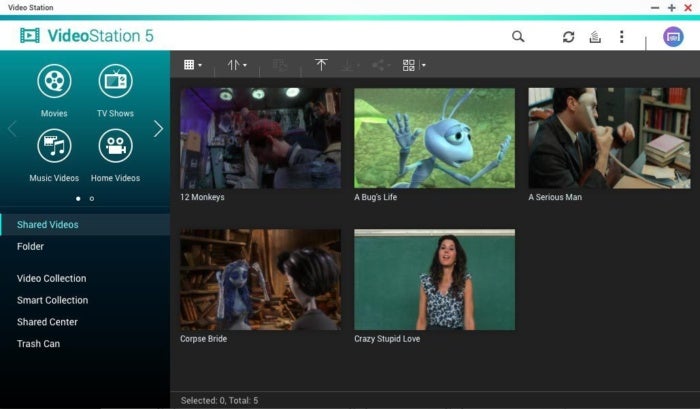Select Shared Videos in sidebar
This screenshot has width=700, height=409.
pyautogui.click(x=85, y=225)
